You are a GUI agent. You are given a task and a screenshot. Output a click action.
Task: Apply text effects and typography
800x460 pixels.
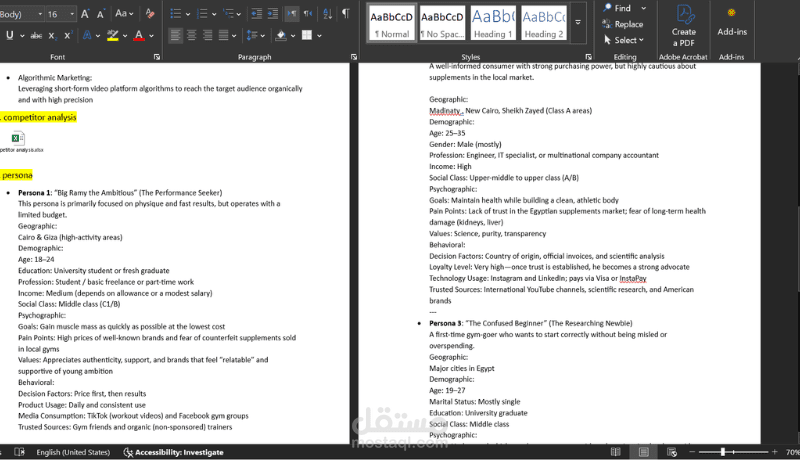point(87,35)
